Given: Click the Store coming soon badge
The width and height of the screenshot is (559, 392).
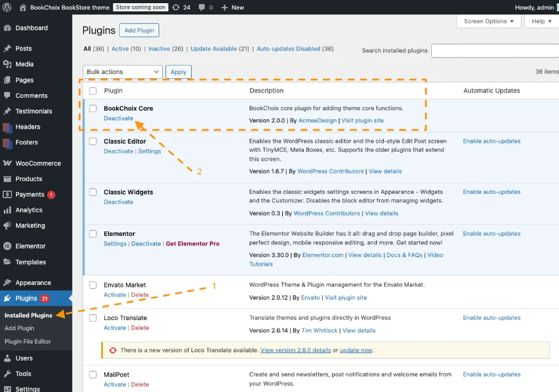Looking at the screenshot, I should (141, 7).
